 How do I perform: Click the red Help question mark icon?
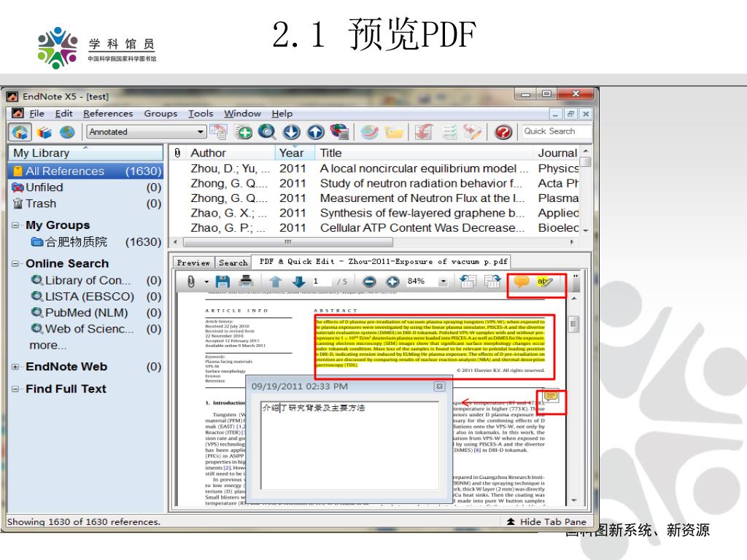tap(503, 132)
